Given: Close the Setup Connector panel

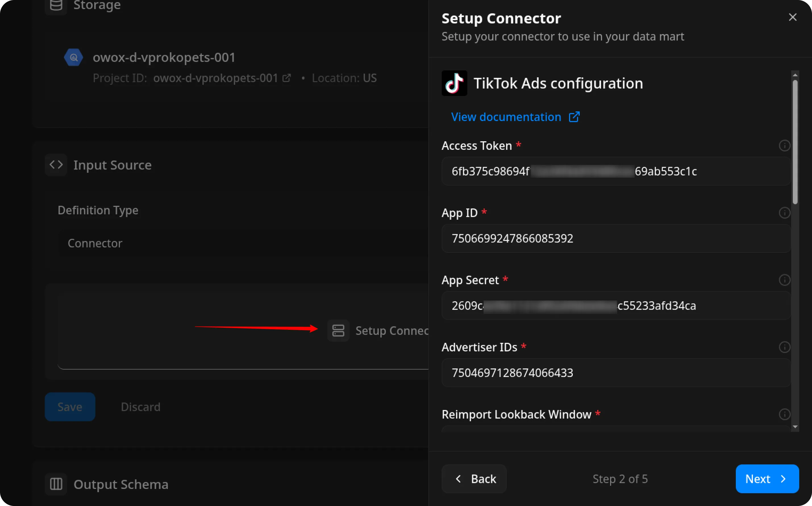Looking at the screenshot, I should point(792,17).
